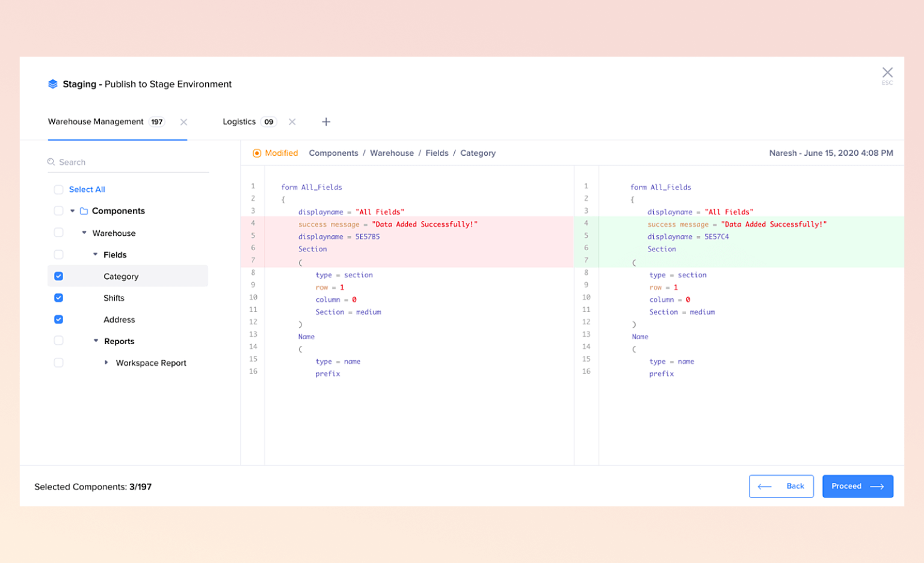Click "type = name" in right pane

pyautogui.click(x=671, y=361)
